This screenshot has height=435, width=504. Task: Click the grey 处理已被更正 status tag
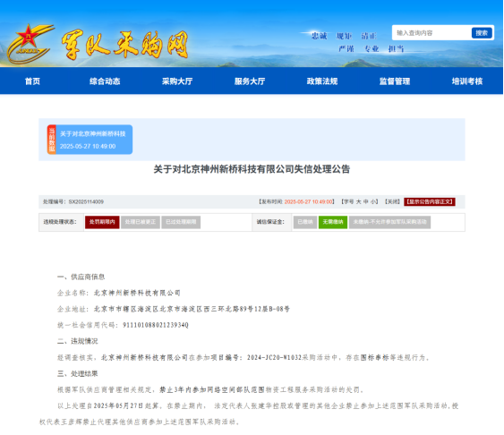pos(141,222)
